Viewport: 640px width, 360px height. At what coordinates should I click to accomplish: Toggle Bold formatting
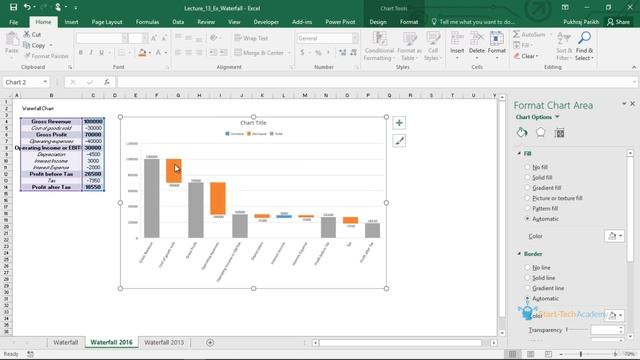point(80,53)
